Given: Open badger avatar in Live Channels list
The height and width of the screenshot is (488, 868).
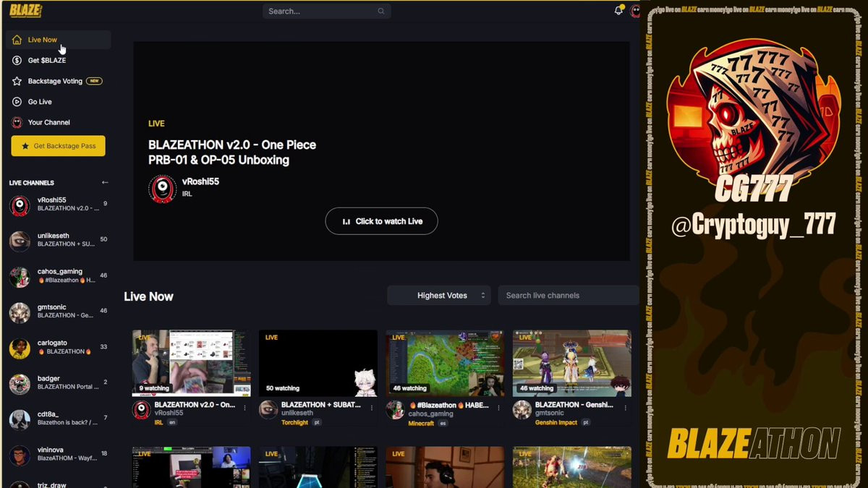Looking at the screenshot, I should 20,383.
